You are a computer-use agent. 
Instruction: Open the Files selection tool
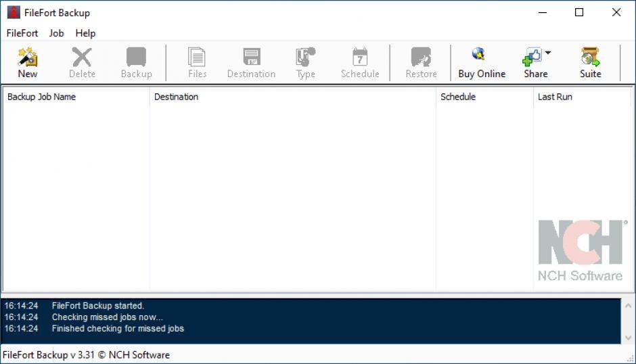(x=197, y=62)
